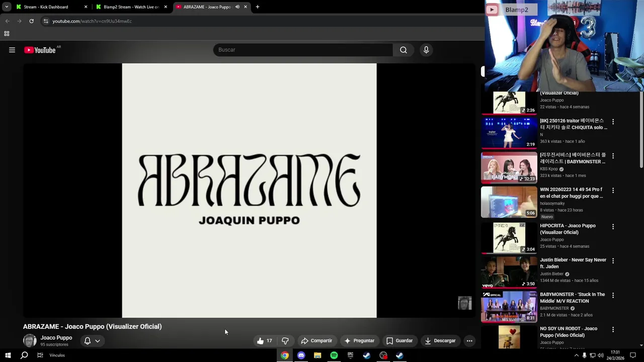644x362 pixels.
Task: Open Windows taskbar search
Action: click(x=24, y=355)
